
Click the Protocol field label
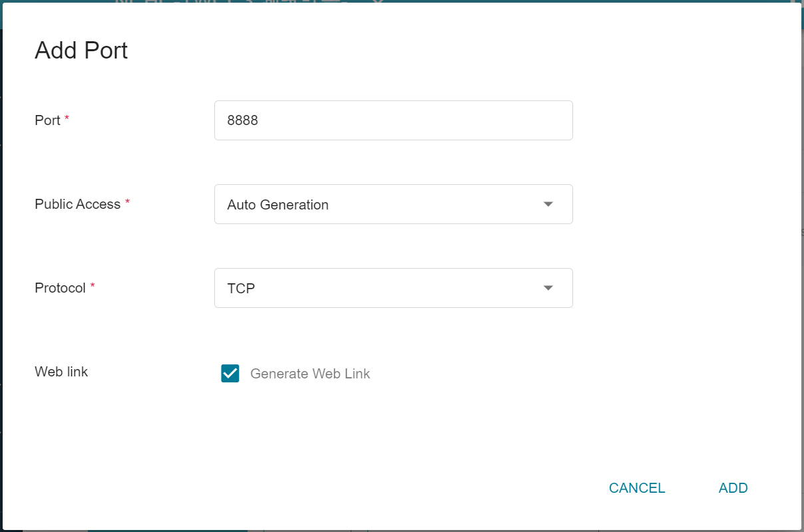pos(60,288)
